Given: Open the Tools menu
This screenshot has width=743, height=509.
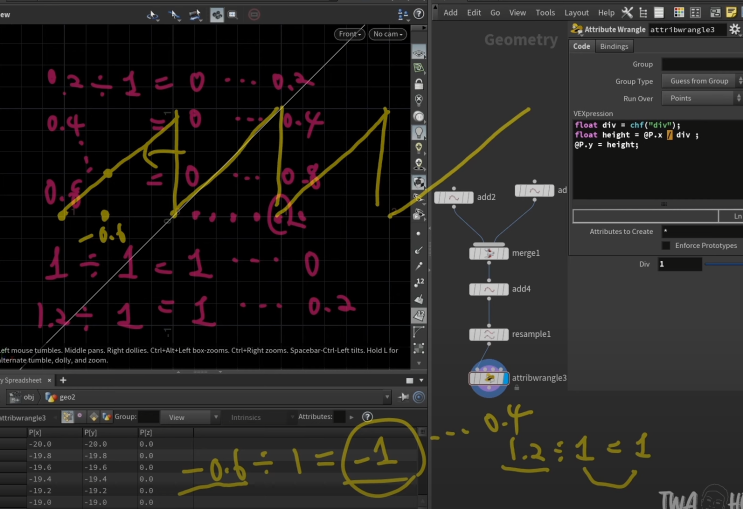Looking at the screenshot, I should click(x=545, y=13).
